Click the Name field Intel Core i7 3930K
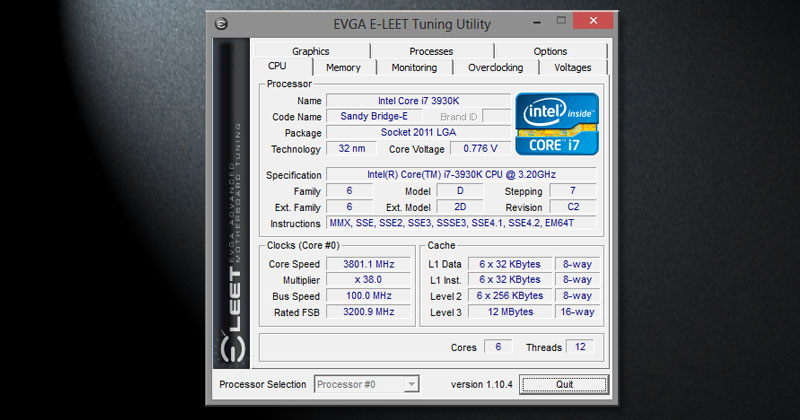 [x=418, y=101]
